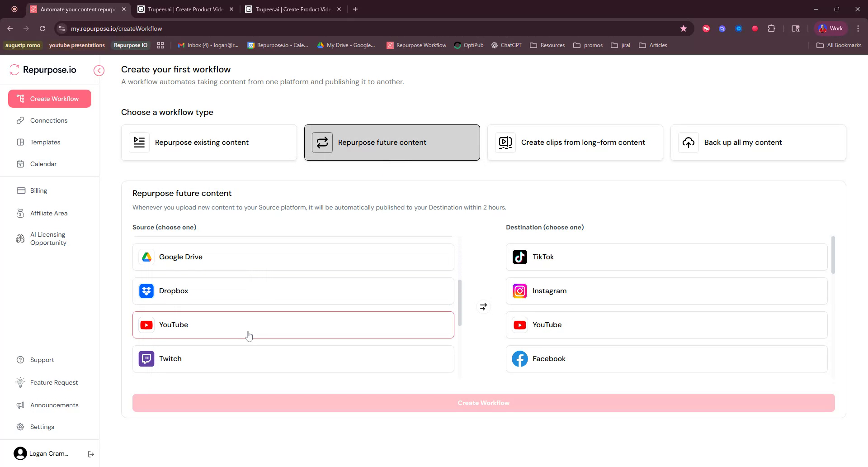Open the Resources bookmarks folder
The image size is (868, 467).
pos(547,45)
